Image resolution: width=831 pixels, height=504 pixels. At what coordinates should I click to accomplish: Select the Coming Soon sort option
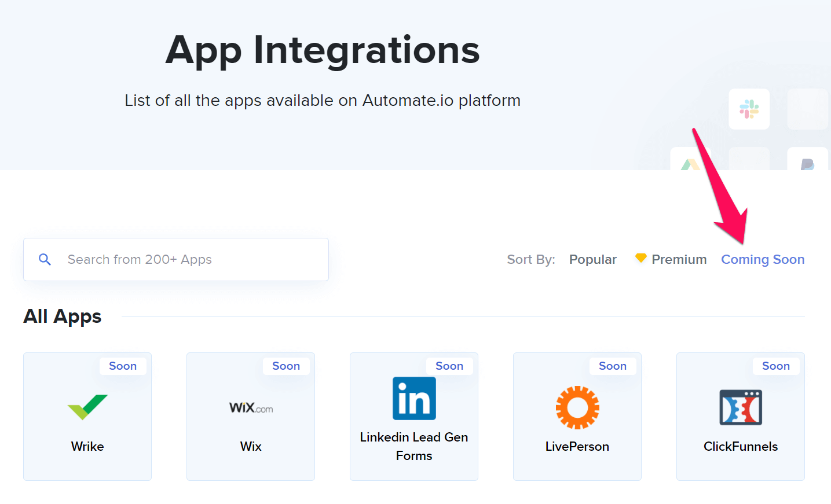click(763, 259)
